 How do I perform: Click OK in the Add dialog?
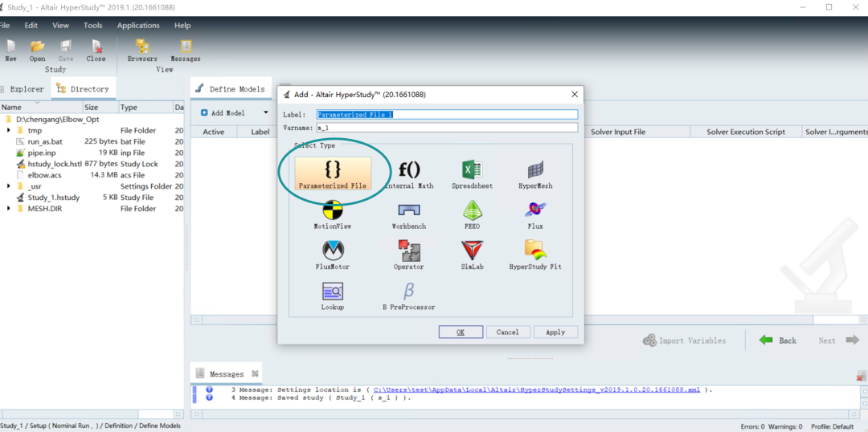point(461,332)
